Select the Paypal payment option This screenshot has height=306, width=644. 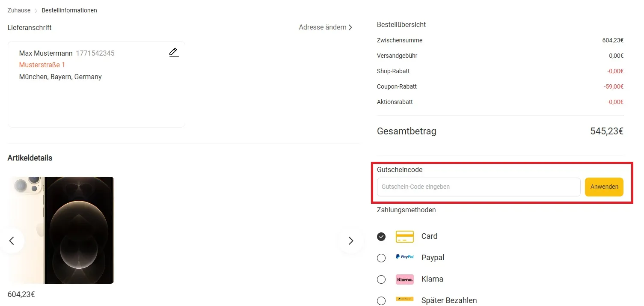coord(381,258)
